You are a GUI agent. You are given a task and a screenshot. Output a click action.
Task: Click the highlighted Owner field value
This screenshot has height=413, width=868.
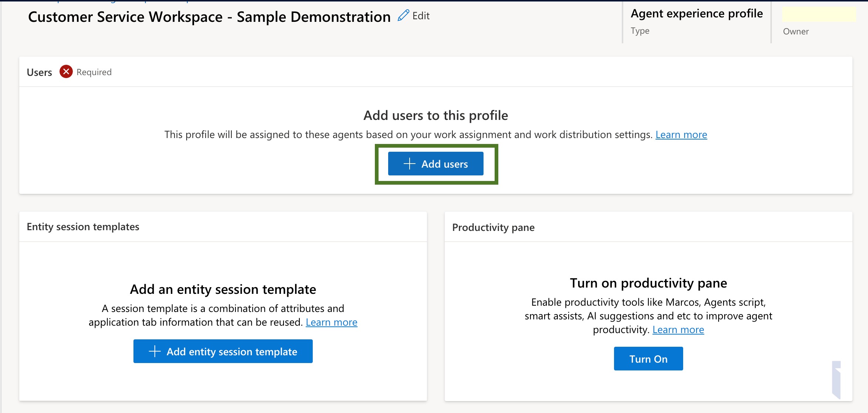[x=818, y=14]
